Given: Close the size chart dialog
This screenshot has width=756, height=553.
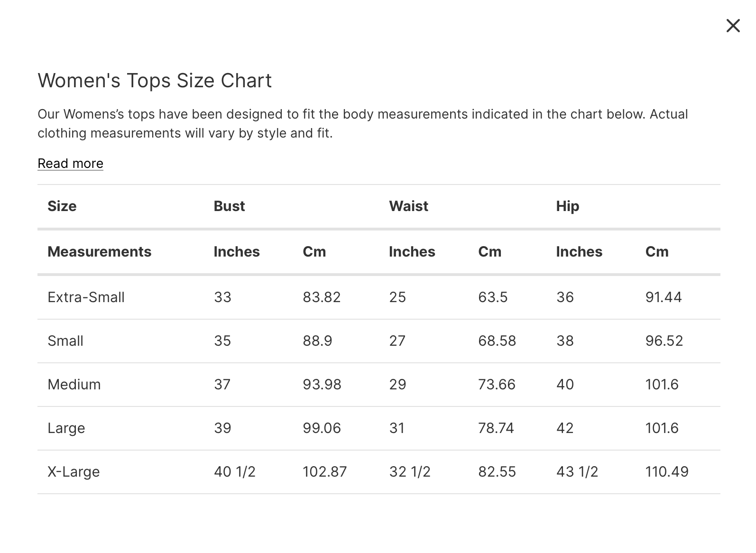Looking at the screenshot, I should click(x=733, y=26).
